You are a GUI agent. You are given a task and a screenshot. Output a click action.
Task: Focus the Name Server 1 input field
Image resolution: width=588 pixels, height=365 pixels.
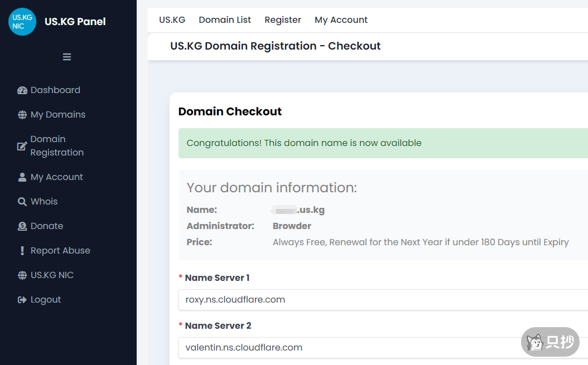coord(383,300)
